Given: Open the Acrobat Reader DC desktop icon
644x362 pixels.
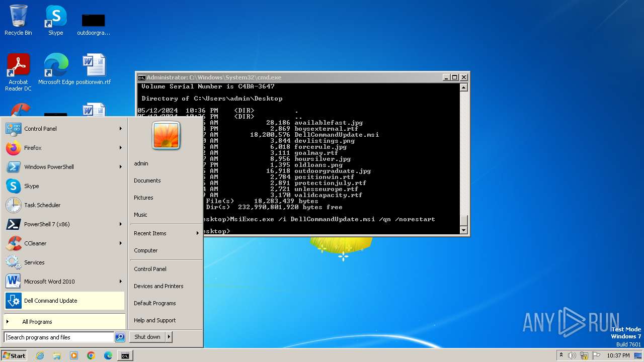Looking at the screenshot, I should coord(18,72).
